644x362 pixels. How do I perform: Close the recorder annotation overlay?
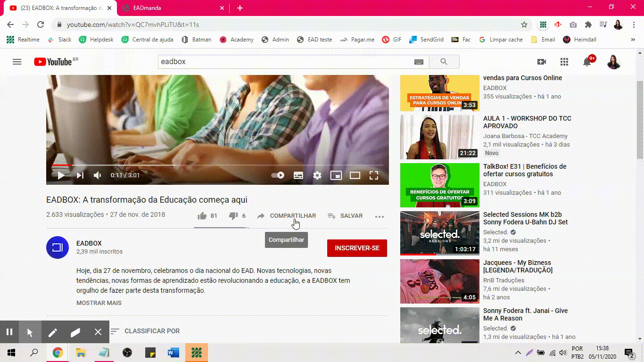click(x=98, y=332)
